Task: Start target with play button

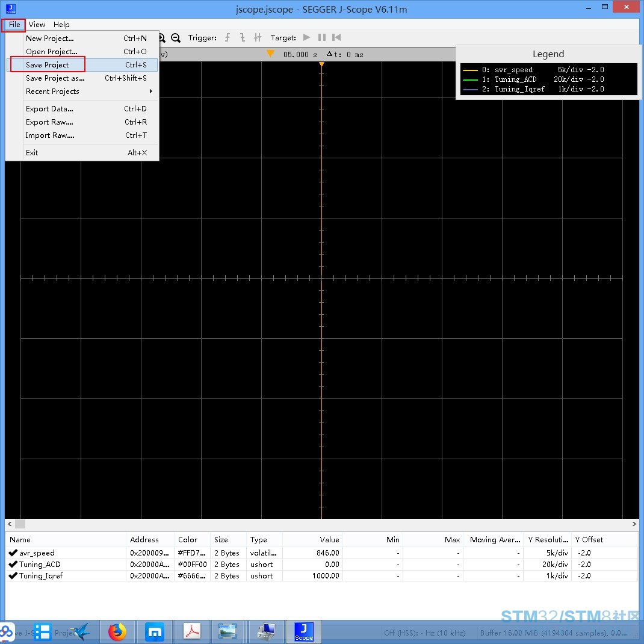Action: pyautogui.click(x=306, y=37)
